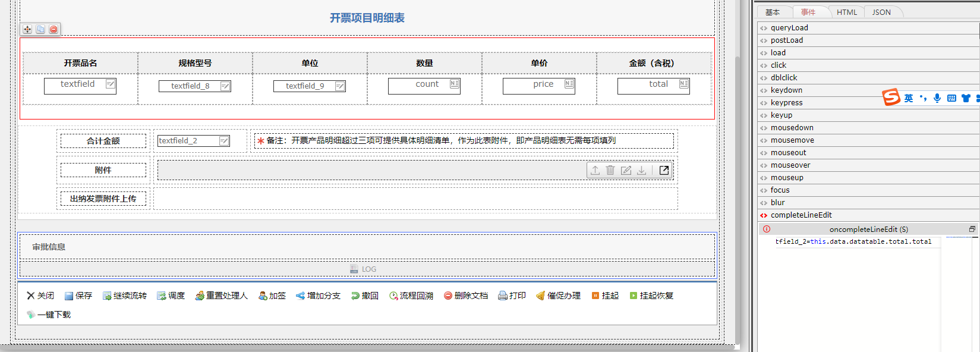Viewport: 980px width, 352px height.
Task: Click the red info icon beside oncompleteLineEdit
Action: tap(767, 229)
